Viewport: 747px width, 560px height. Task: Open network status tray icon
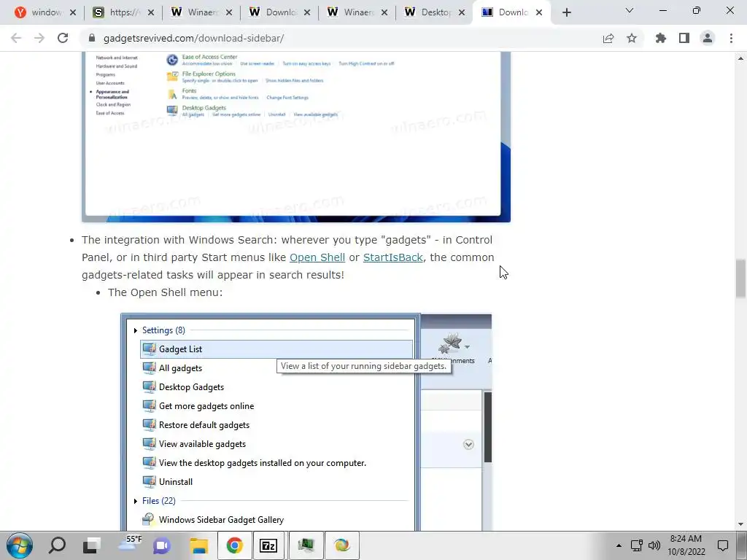[636, 545]
